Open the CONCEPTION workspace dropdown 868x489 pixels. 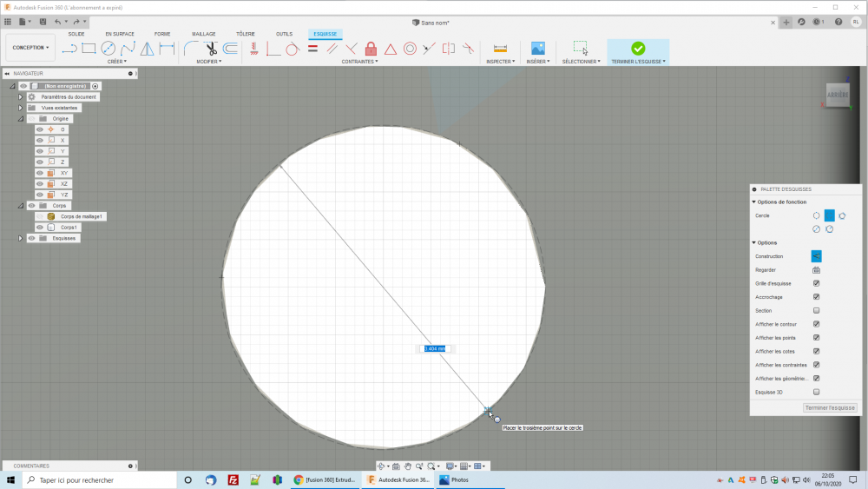(30, 48)
